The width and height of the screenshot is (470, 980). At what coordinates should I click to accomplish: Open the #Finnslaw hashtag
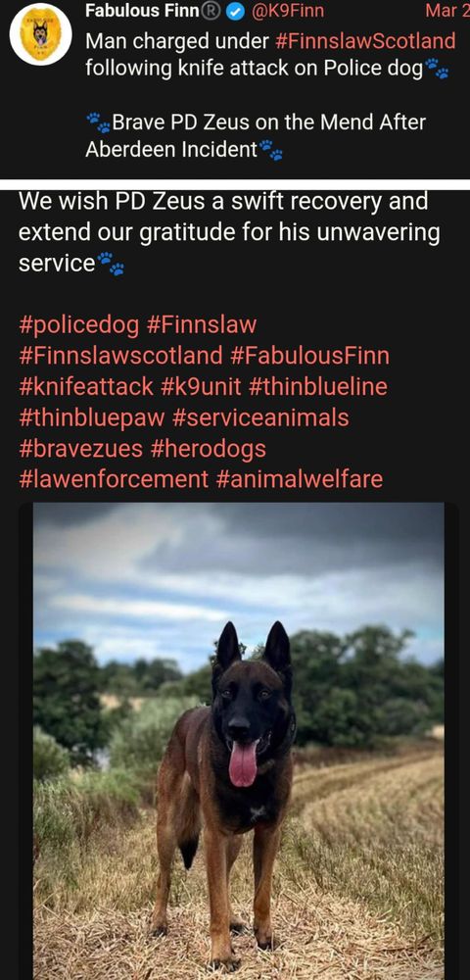201,325
